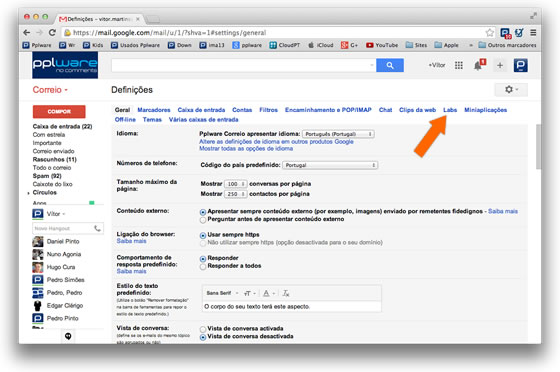Open the Apple bookmarks folder

[446, 45]
